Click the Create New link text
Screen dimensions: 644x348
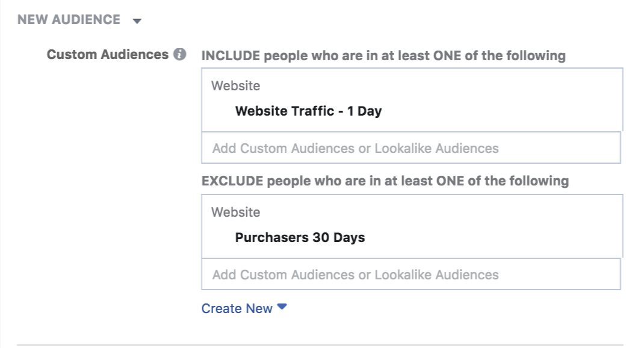[x=237, y=308]
